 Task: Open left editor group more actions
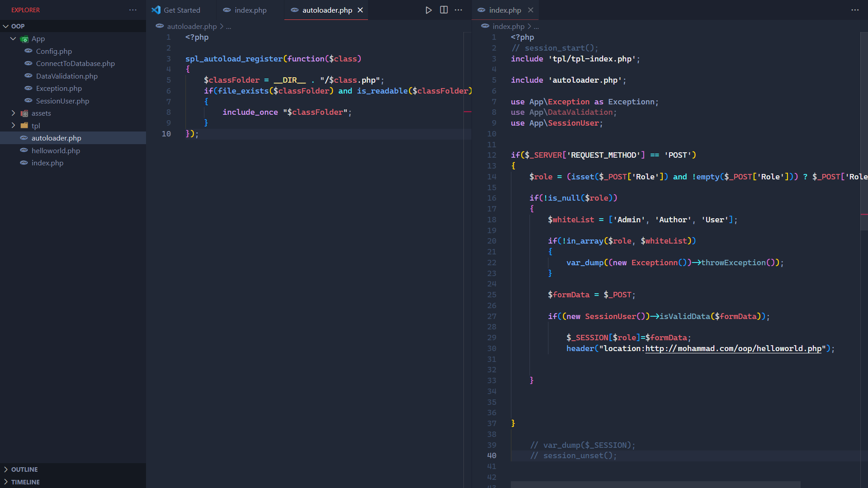[458, 10]
